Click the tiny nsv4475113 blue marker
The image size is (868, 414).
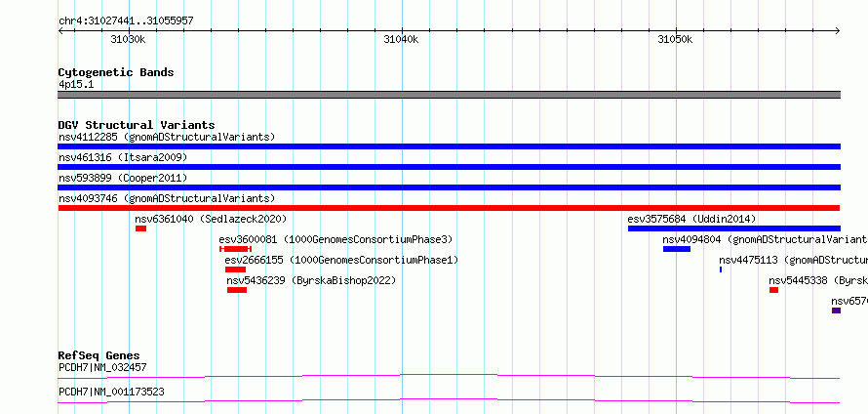721,269
